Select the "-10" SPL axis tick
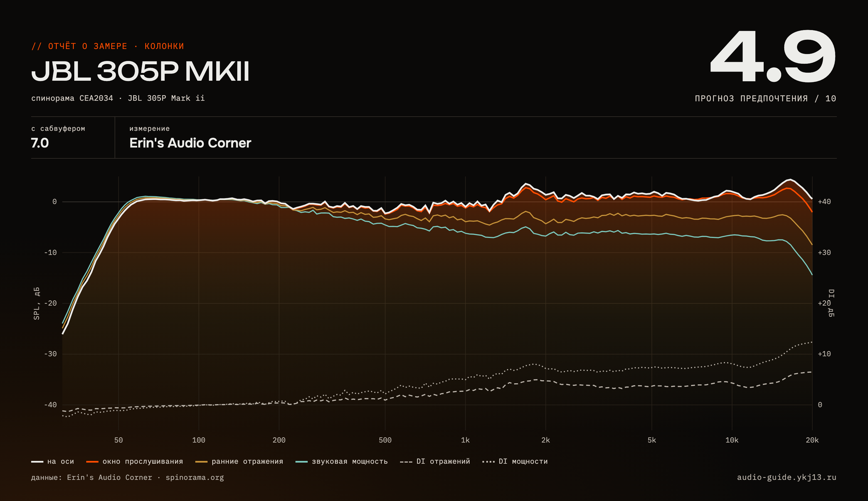The height and width of the screenshot is (501, 868). (50, 252)
